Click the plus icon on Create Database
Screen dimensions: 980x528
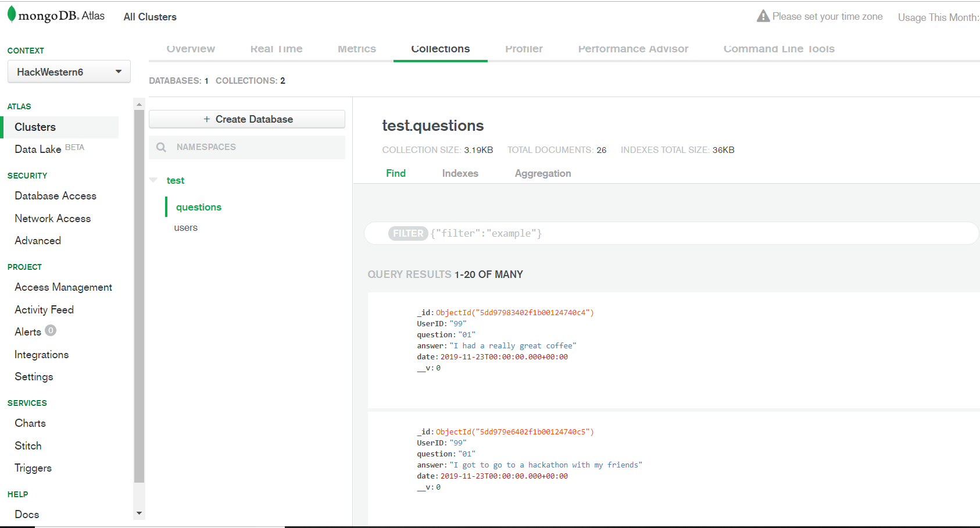pos(206,119)
